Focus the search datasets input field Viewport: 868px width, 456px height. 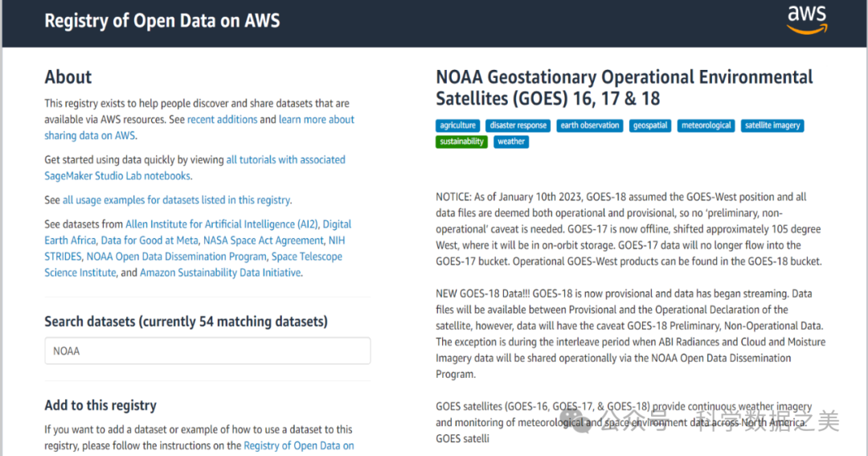click(207, 351)
